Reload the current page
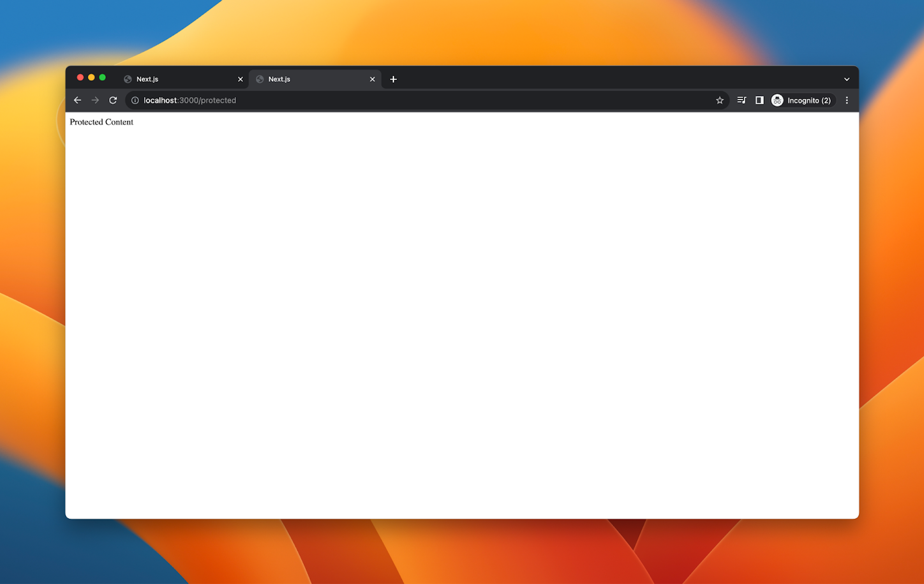The height and width of the screenshot is (584, 924). click(x=113, y=100)
